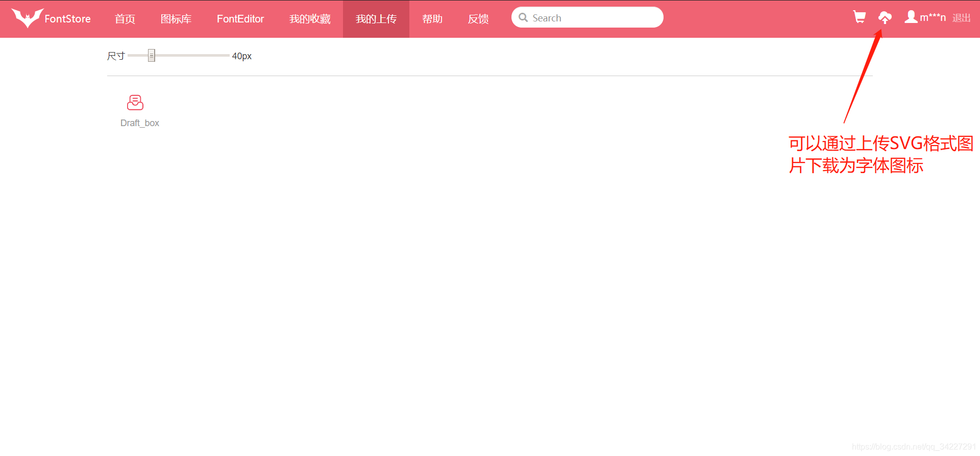Open the 反馈 feedback page
This screenshot has height=456, width=980.
478,19
